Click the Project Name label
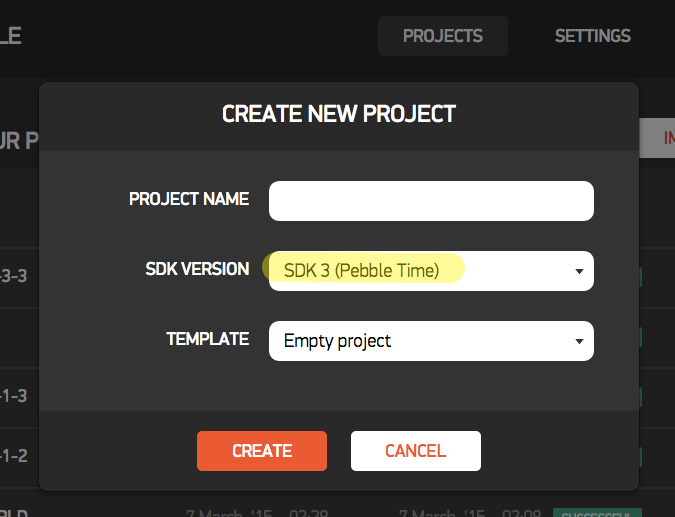This screenshot has width=675, height=517. (189, 199)
